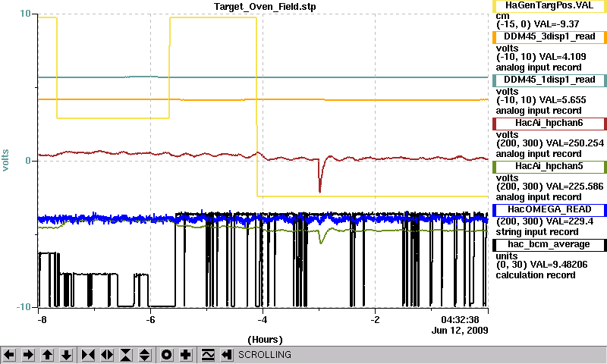Click the volts y-axis label
Screen dimensions: 607x364
(x=5, y=160)
